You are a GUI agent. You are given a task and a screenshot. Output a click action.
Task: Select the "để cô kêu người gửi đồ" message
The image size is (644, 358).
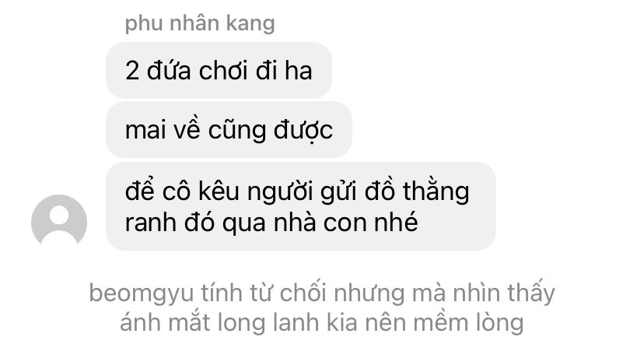301,206
